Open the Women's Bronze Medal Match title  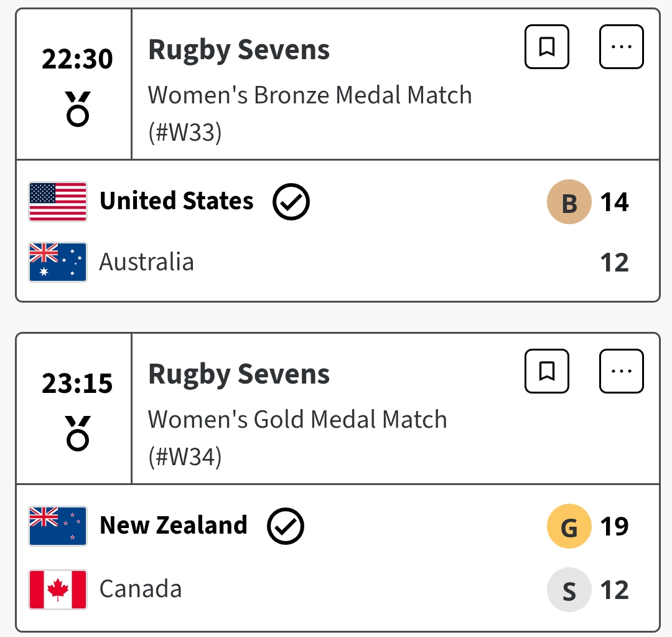click(310, 95)
